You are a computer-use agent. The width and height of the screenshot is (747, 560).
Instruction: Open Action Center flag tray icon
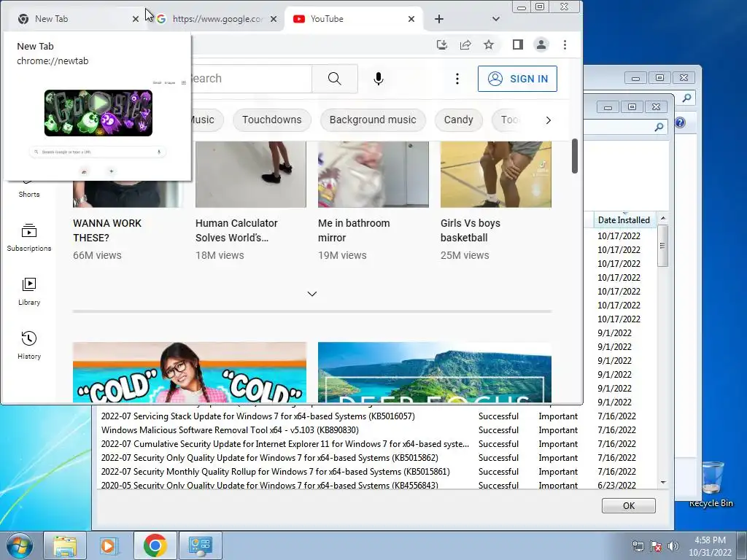[x=656, y=546]
